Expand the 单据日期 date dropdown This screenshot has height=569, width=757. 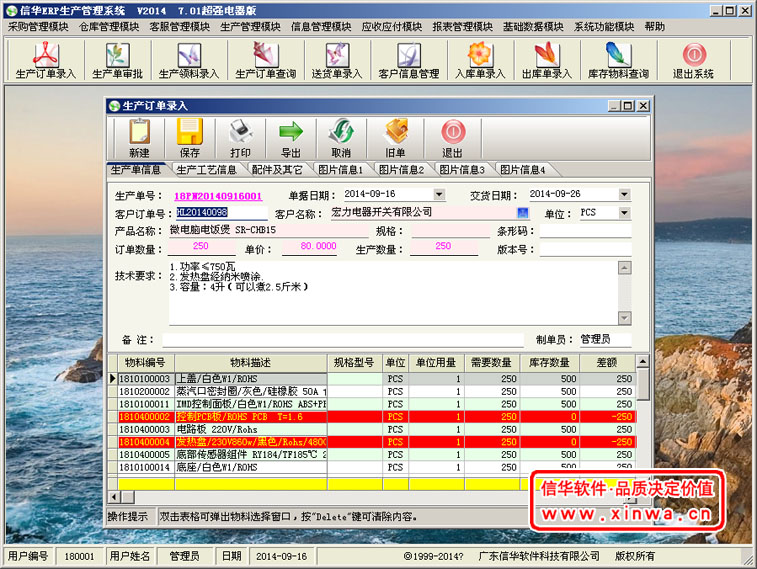tap(439, 194)
